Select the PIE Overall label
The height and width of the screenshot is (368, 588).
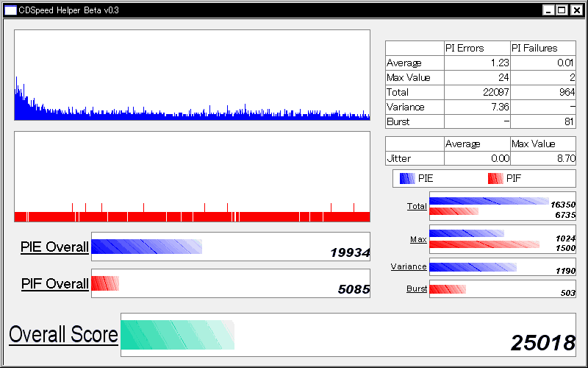tap(54, 247)
